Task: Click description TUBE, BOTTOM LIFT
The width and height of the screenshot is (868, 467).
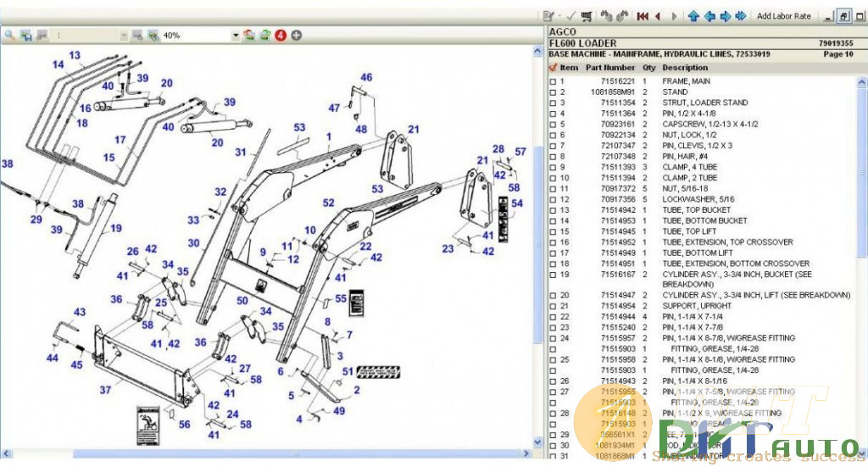Action: (x=698, y=253)
